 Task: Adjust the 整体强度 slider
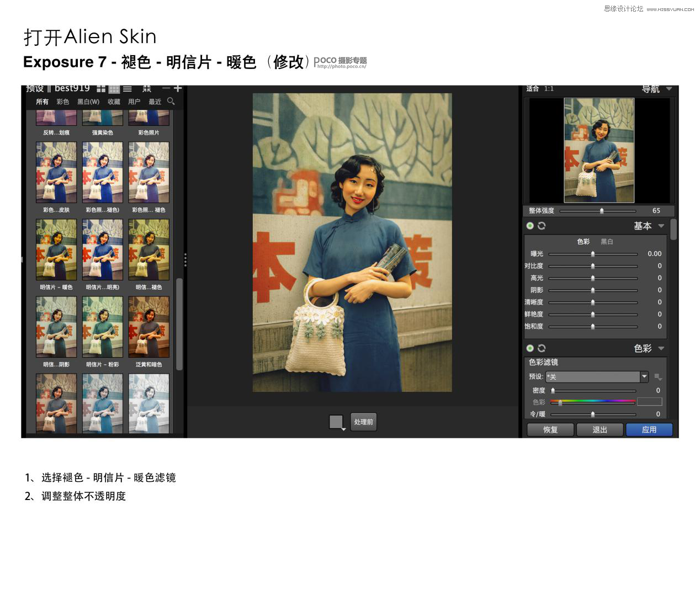point(597,211)
